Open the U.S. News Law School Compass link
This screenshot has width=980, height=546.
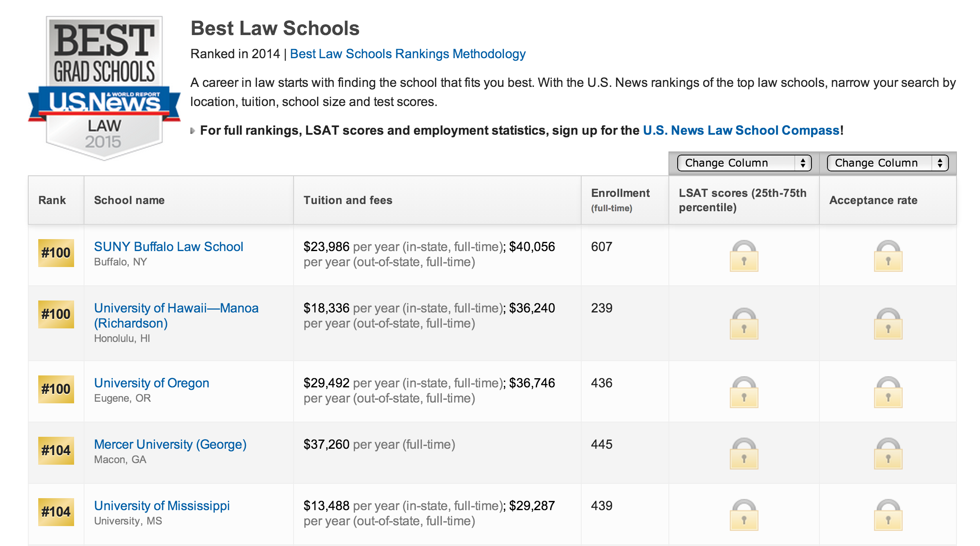pyautogui.click(x=741, y=130)
